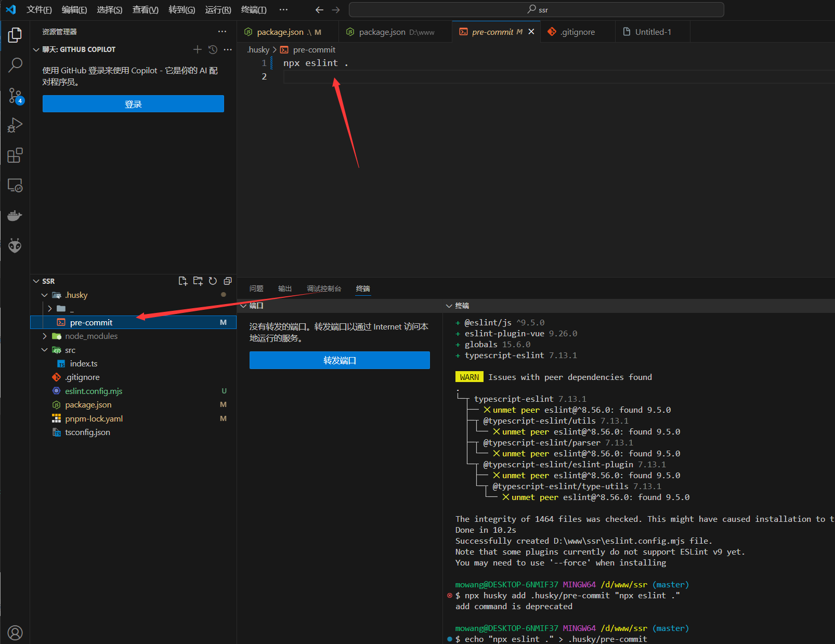Screen dimensions: 835x644
Task: Click the VS Code logo icon
Action: pos(11,9)
